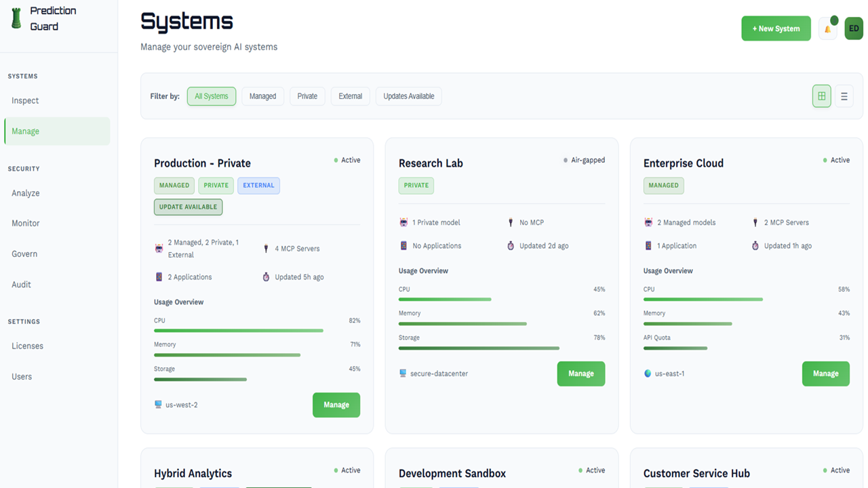868x488 pixels.
Task: Switch to grid view layout
Action: (821, 96)
